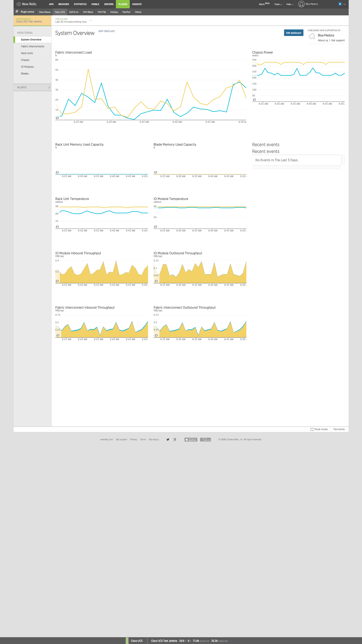Switch to VNX File tab
Viewport: 362px width, 644px height.
pos(102,12)
